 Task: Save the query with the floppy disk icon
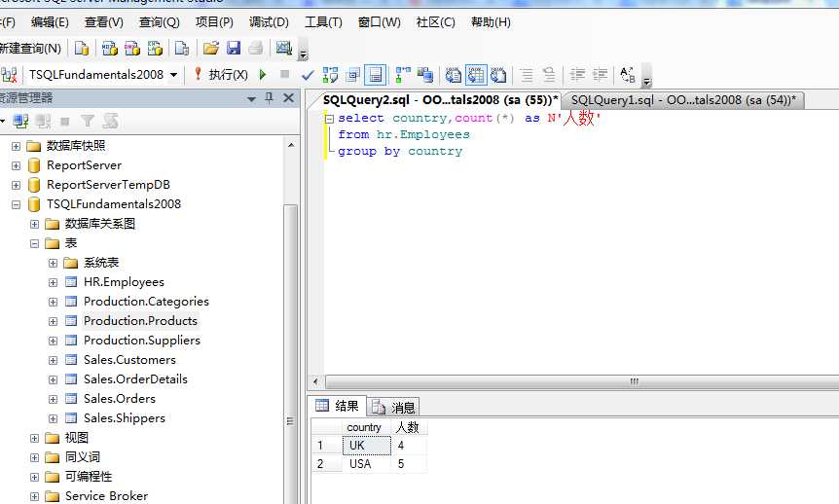(234, 48)
